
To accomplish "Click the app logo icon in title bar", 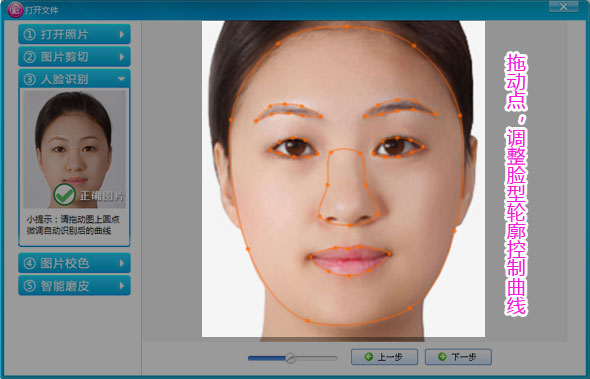I will [15, 10].
